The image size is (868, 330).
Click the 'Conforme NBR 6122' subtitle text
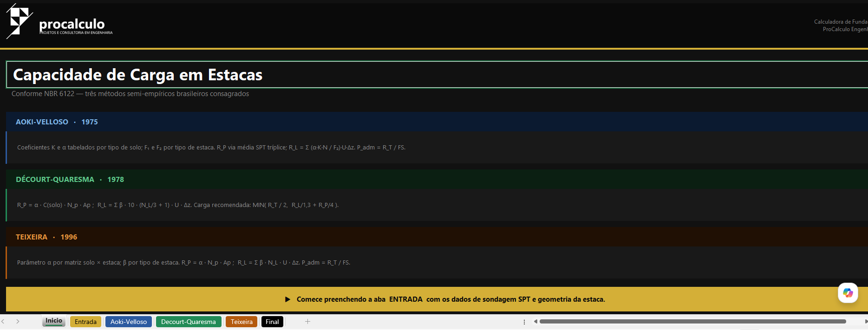click(130, 94)
